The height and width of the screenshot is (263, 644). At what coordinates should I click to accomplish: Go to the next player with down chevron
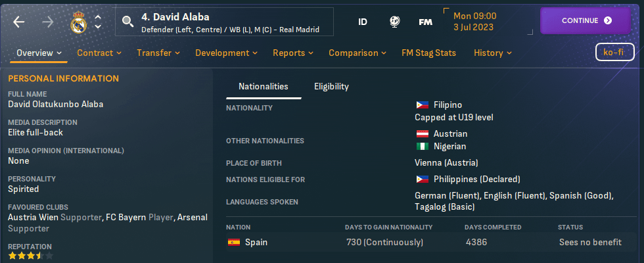click(98, 27)
